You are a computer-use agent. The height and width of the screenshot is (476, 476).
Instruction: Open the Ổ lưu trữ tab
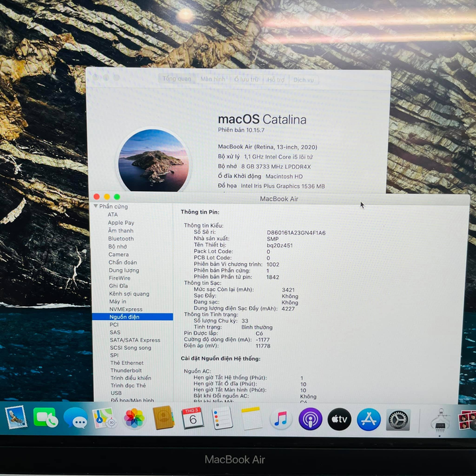point(246,79)
